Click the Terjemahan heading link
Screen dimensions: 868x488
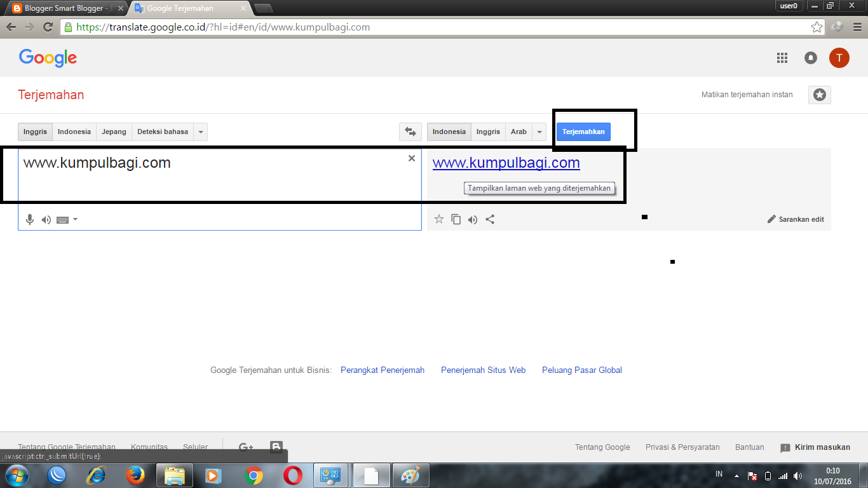[x=51, y=95]
